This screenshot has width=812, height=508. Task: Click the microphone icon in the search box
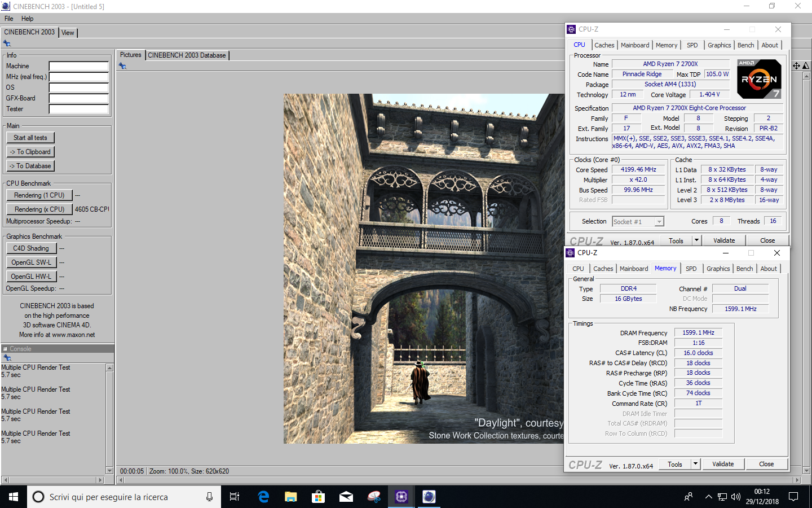tap(209, 497)
